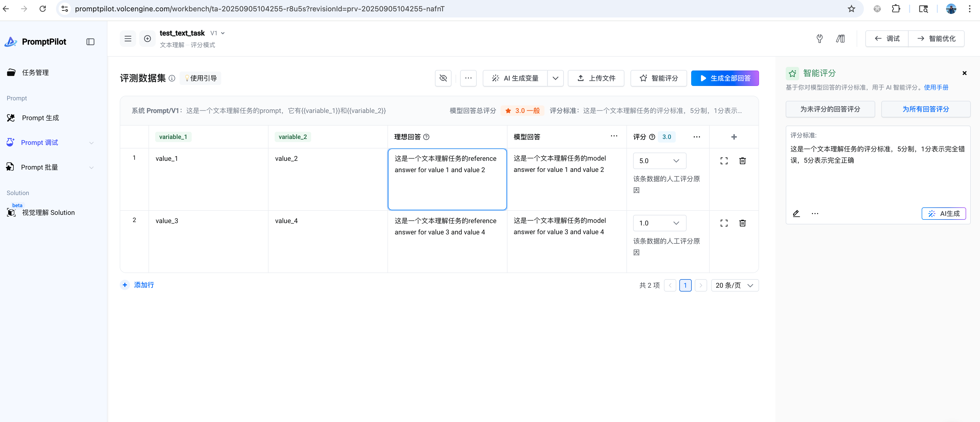Click the new task plus-circle icon
Image resolution: width=980 pixels, height=422 pixels.
[147, 38]
